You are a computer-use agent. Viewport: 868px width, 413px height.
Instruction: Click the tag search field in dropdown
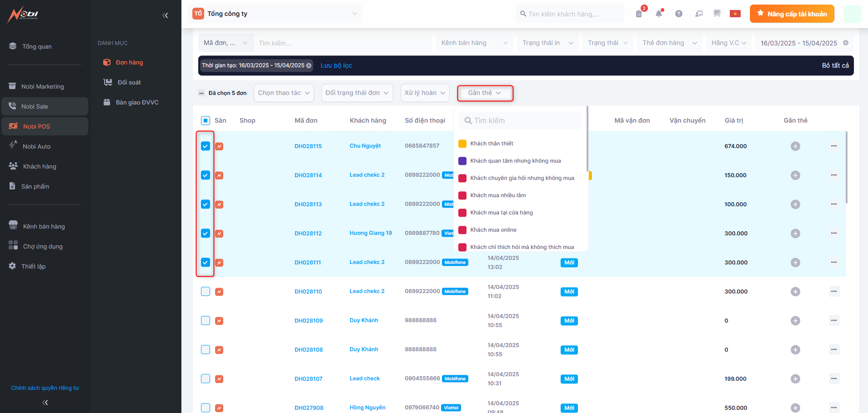pyautogui.click(x=520, y=120)
